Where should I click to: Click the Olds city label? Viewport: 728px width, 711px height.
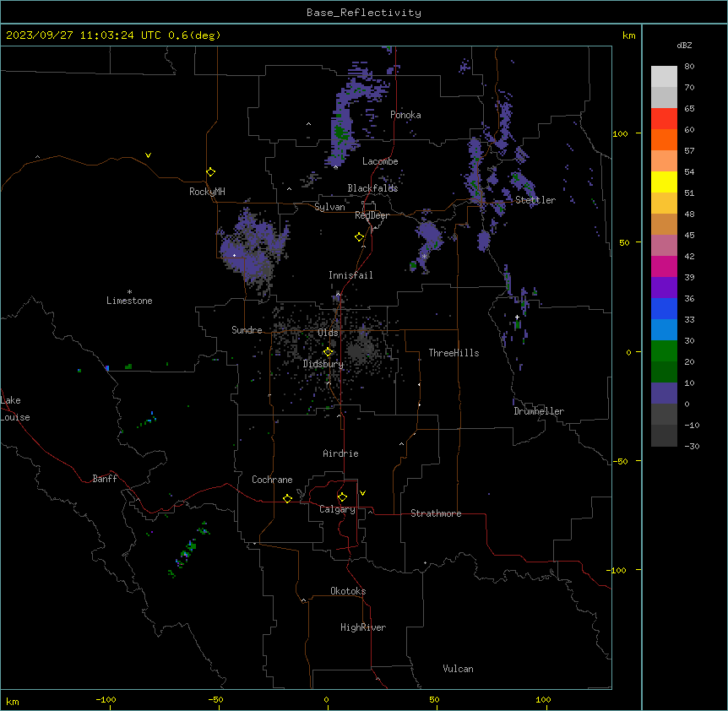[328, 333]
